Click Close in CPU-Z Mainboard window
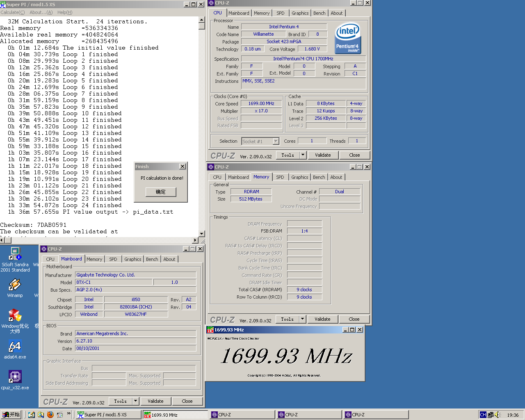The image size is (525, 420). tap(187, 401)
